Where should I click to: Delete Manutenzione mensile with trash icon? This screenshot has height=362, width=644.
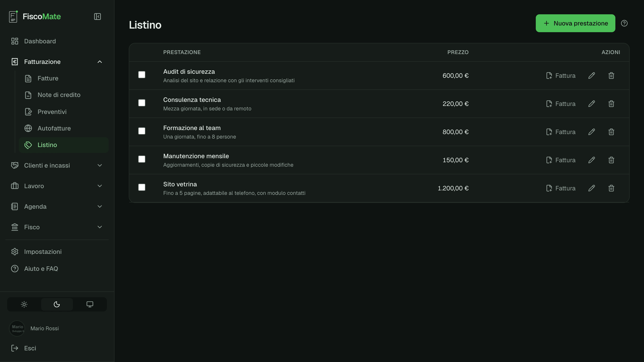pos(611,160)
